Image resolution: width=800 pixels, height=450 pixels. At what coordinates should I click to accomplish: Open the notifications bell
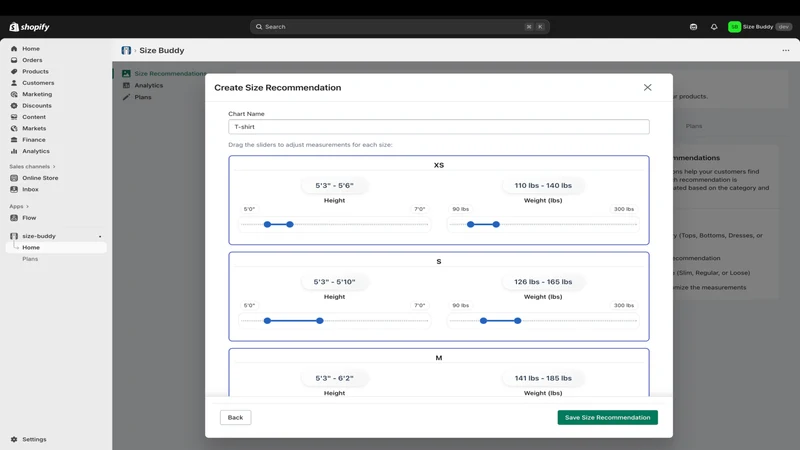(x=714, y=27)
